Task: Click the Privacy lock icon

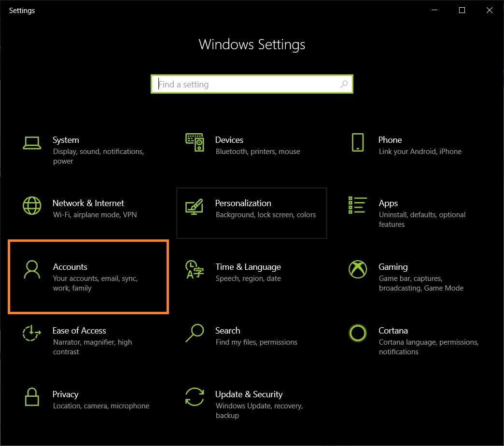Action: [x=32, y=397]
